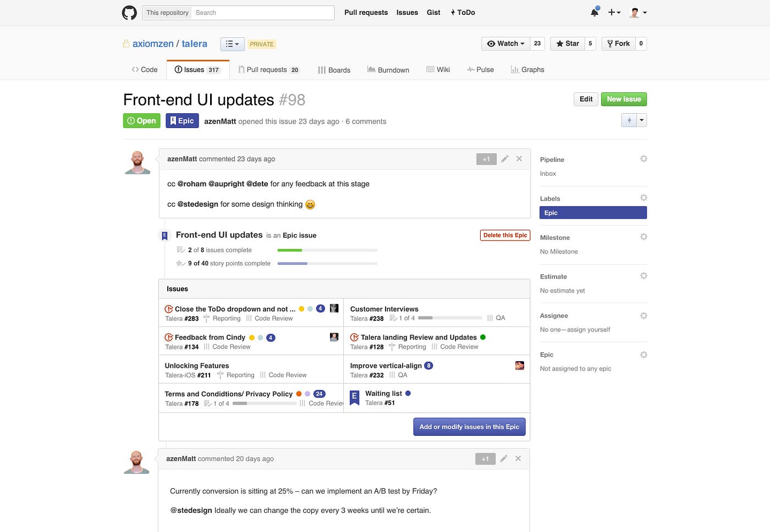770x532 pixels.
Task: Open the create new dropdown next to the bell
Action: click(613, 12)
